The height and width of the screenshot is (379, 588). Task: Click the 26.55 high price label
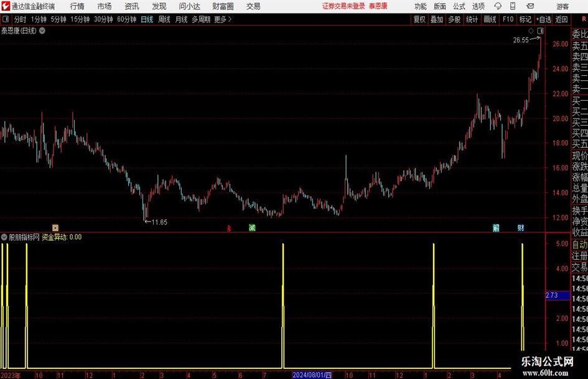click(521, 40)
